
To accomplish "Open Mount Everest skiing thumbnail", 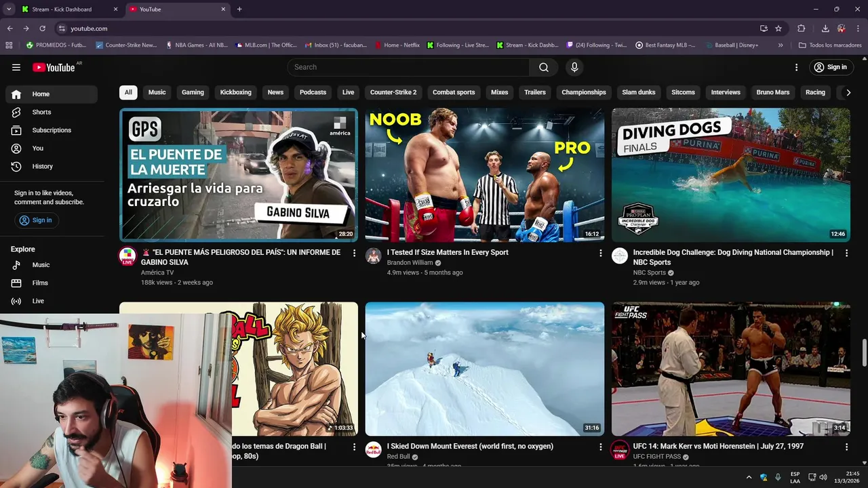I will coord(485,369).
